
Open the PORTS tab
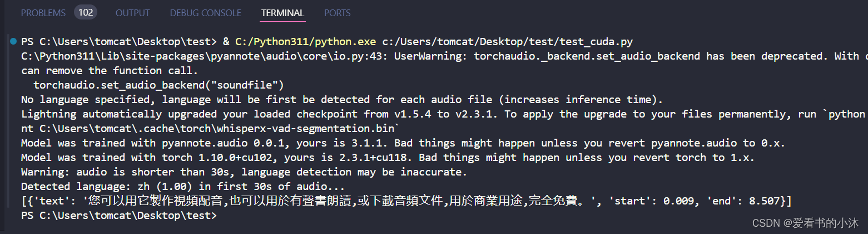click(338, 12)
